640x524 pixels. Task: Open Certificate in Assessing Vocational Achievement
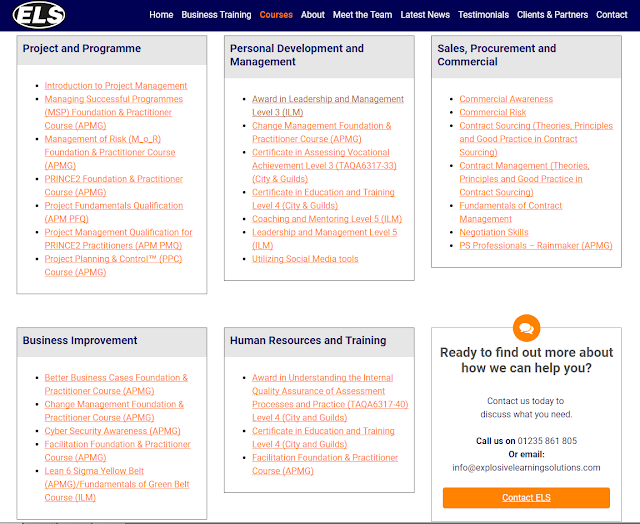click(x=324, y=165)
